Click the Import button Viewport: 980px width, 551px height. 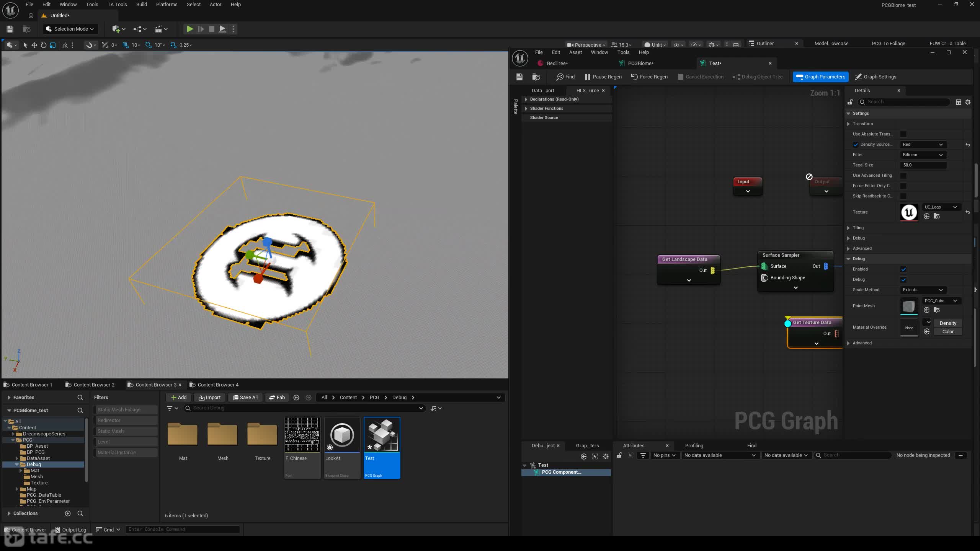click(x=210, y=398)
